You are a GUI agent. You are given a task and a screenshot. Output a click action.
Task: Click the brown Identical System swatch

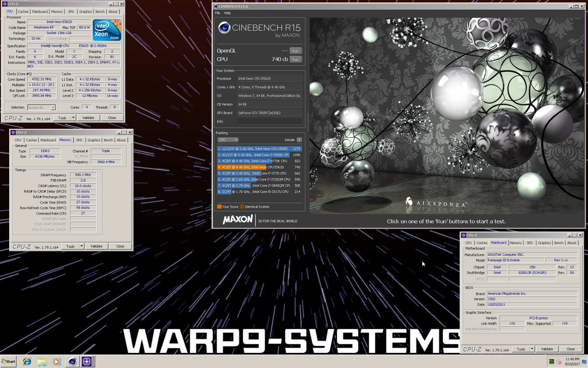pos(242,207)
